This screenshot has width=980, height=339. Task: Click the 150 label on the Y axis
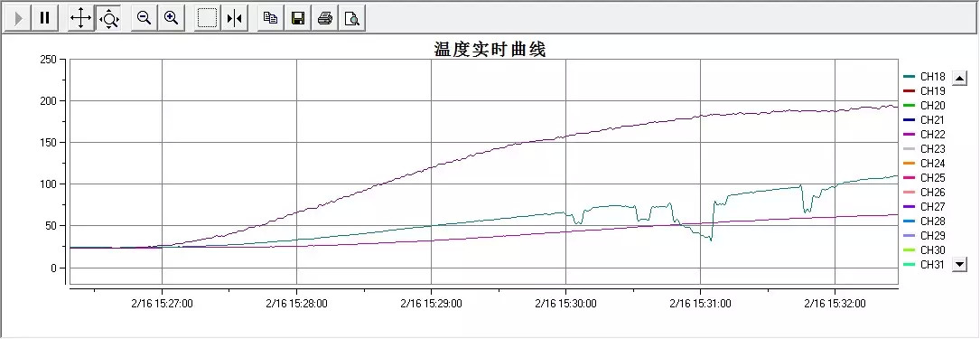pyautogui.click(x=48, y=143)
